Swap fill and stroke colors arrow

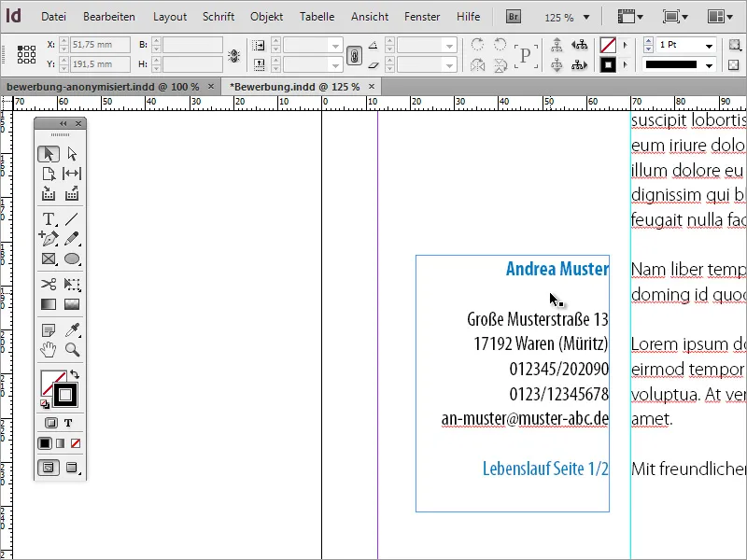[x=75, y=374]
